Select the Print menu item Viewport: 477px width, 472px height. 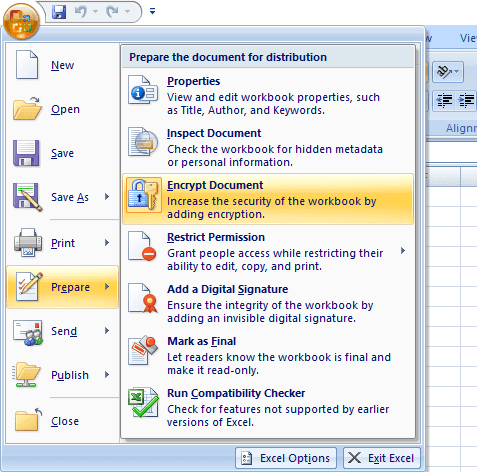pos(62,243)
